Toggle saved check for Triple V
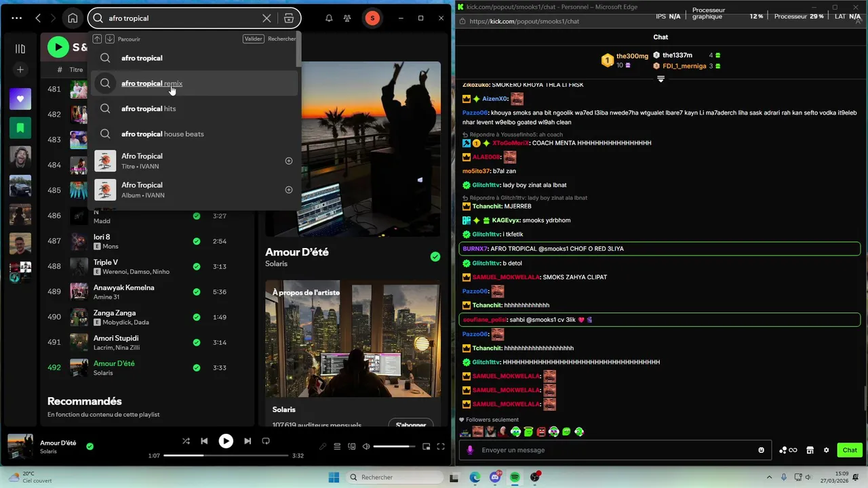Screen dimensions: 868x488 pyautogui.click(x=197, y=266)
